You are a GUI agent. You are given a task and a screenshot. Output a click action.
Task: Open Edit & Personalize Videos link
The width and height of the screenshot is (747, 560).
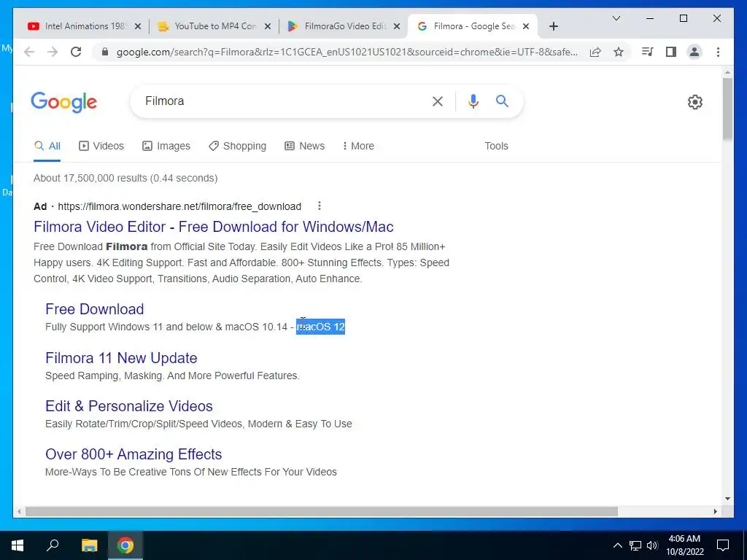128,405
